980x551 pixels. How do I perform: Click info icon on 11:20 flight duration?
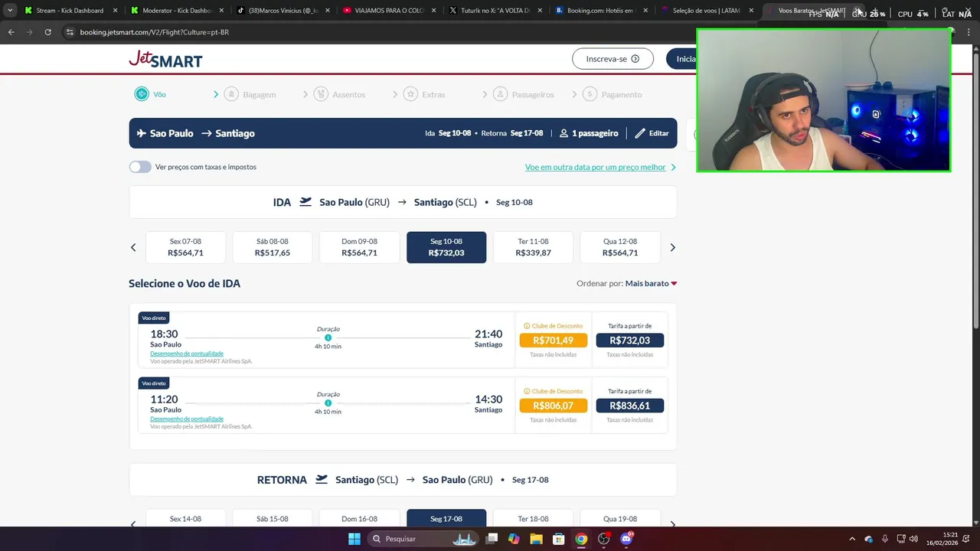tap(328, 403)
